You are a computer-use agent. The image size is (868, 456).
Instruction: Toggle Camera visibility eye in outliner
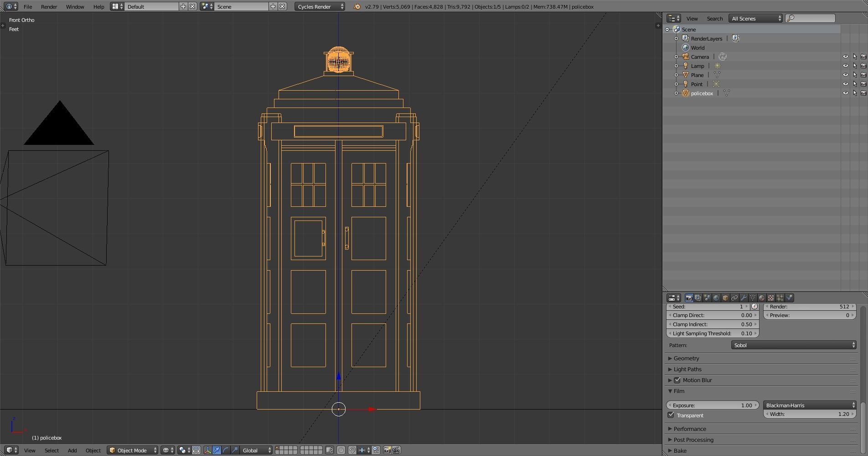click(x=845, y=56)
